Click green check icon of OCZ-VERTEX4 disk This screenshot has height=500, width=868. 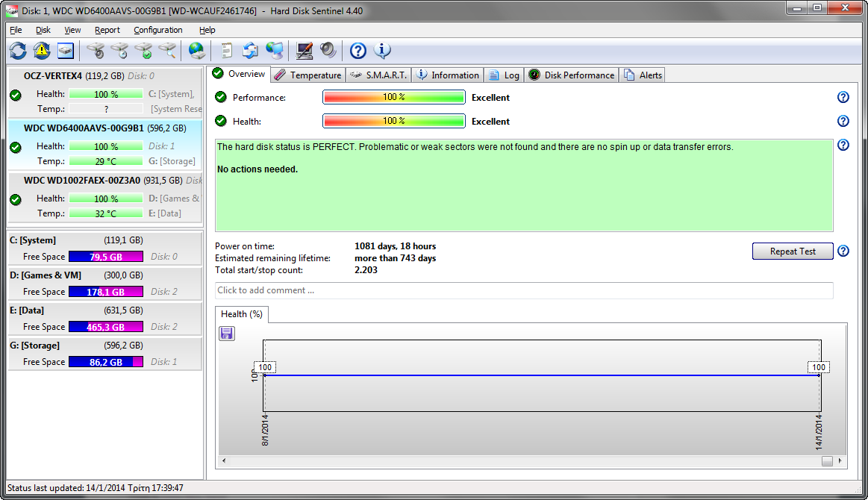(x=16, y=96)
